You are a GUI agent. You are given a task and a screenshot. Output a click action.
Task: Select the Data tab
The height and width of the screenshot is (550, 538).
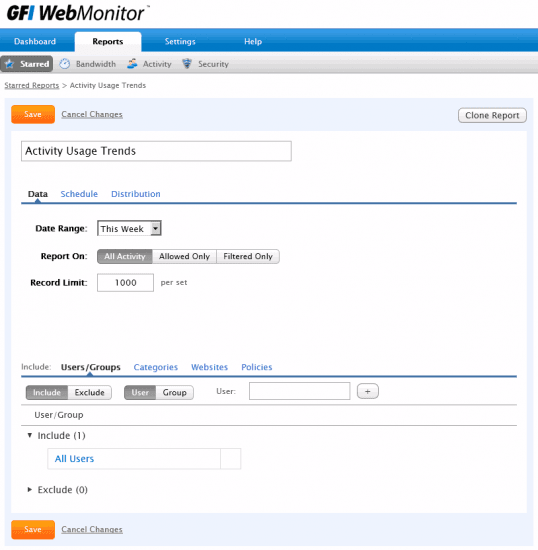[38, 194]
